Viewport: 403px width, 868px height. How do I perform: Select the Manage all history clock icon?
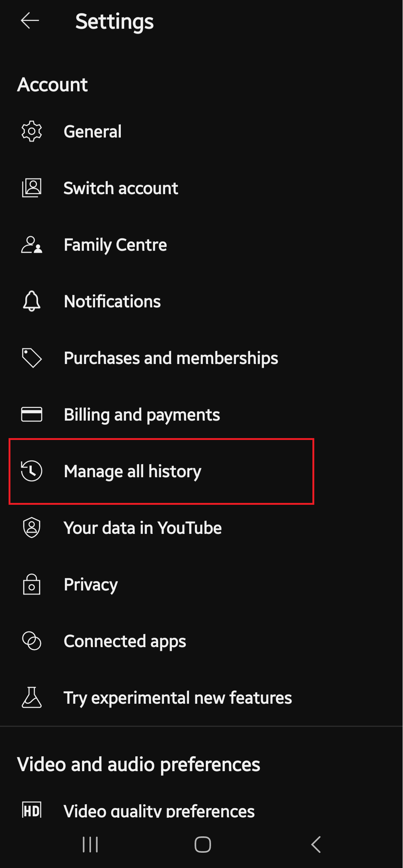[32, 471]
